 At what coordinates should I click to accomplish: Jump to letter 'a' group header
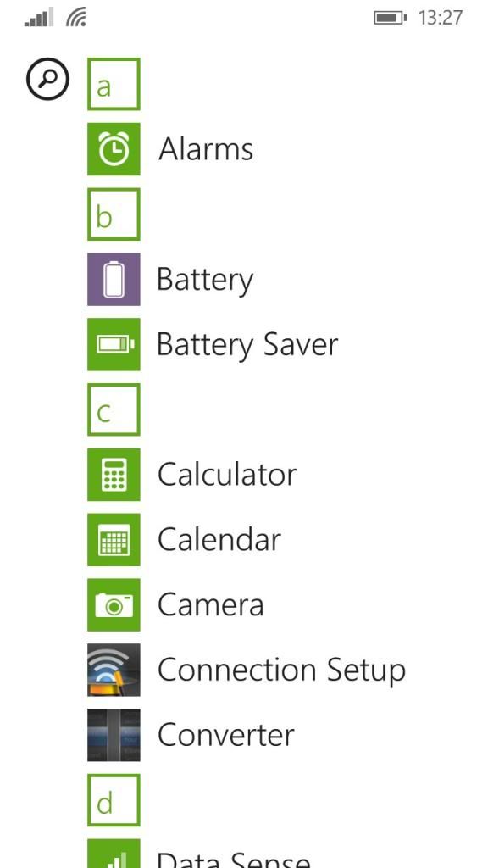[x=114, y=84]
